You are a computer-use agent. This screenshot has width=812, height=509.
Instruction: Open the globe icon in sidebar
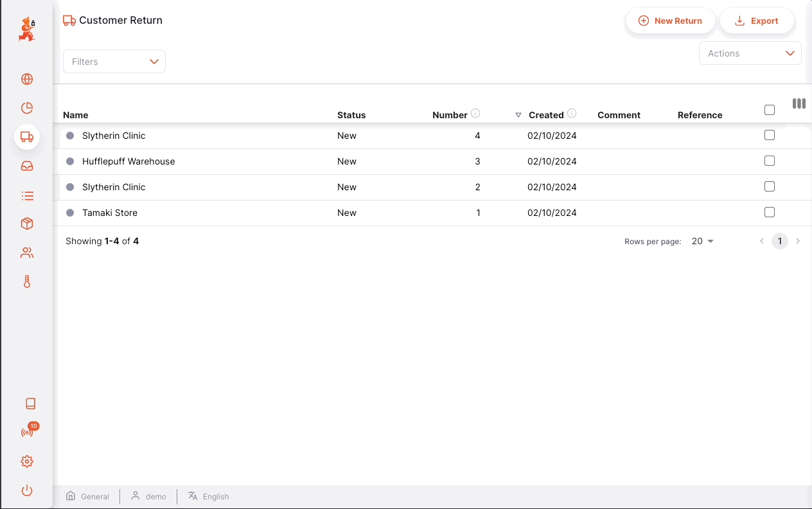click(27, 79)
